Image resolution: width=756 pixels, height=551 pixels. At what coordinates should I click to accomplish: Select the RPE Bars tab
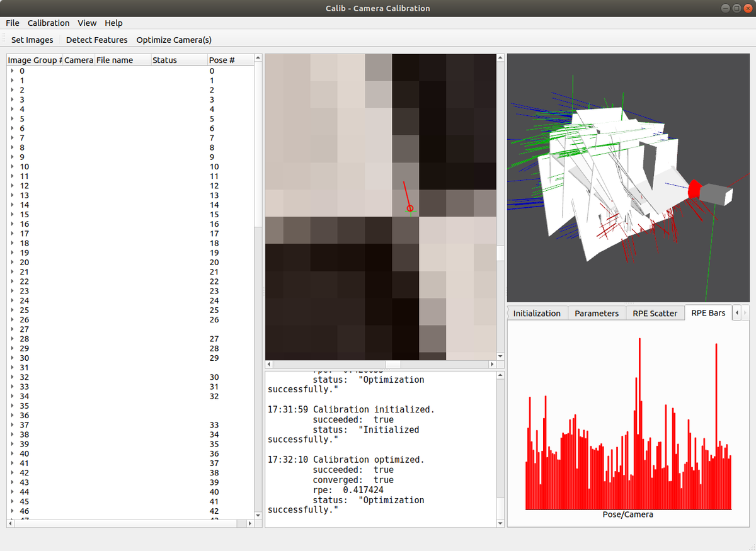[708, 312]
